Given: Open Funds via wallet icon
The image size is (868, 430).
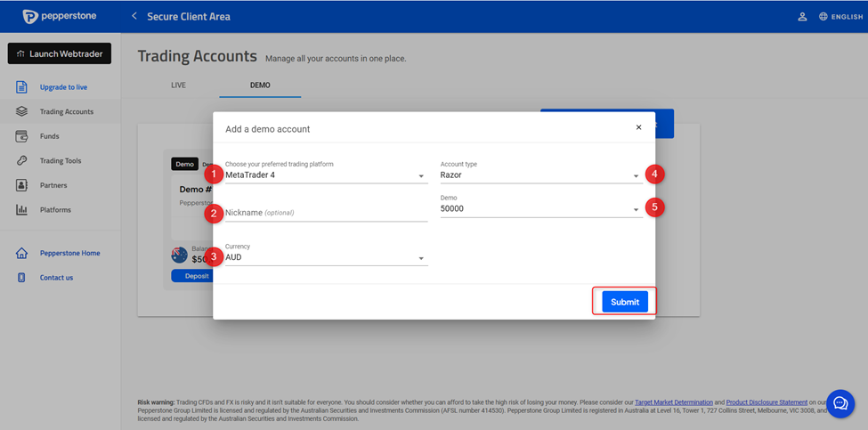Looking at the screenshot, I should (x=21, y=136).
